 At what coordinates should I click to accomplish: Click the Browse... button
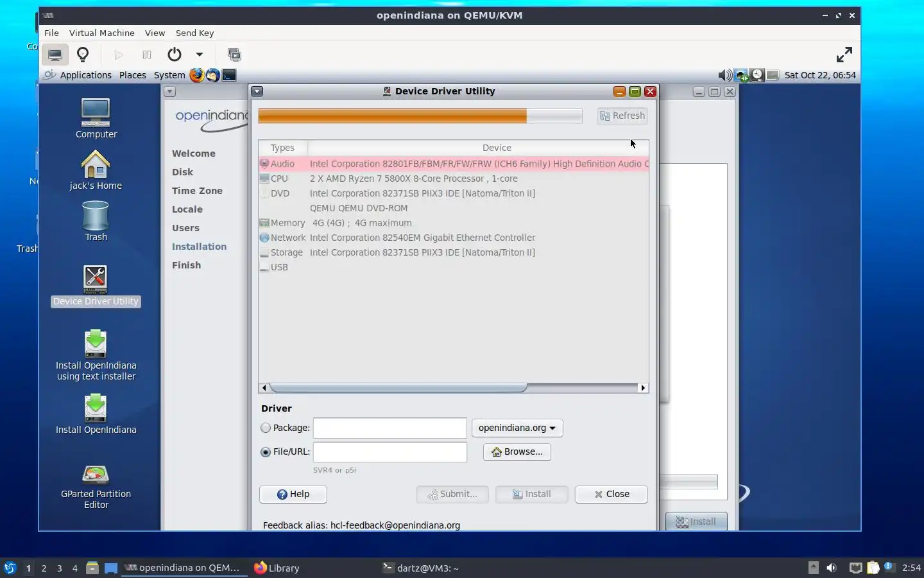pos(517,452)
